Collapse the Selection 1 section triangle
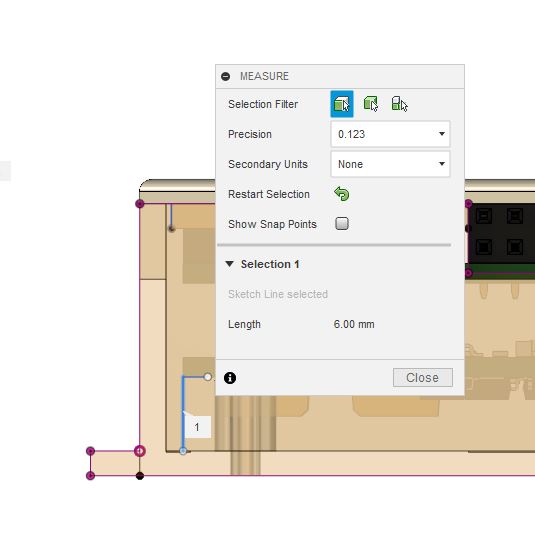Image resolution: width=535 pixels, height=535 pixels. [x=229, y=264]
